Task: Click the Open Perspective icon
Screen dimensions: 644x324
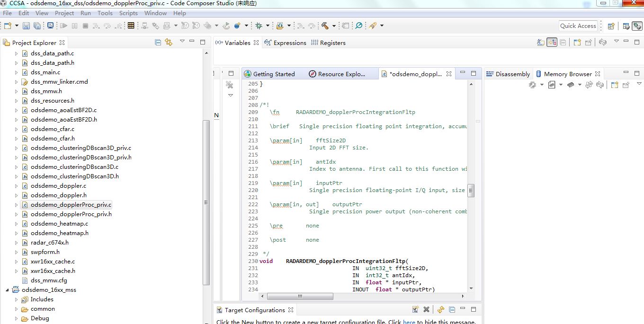Action: click(x=611, y=26)
